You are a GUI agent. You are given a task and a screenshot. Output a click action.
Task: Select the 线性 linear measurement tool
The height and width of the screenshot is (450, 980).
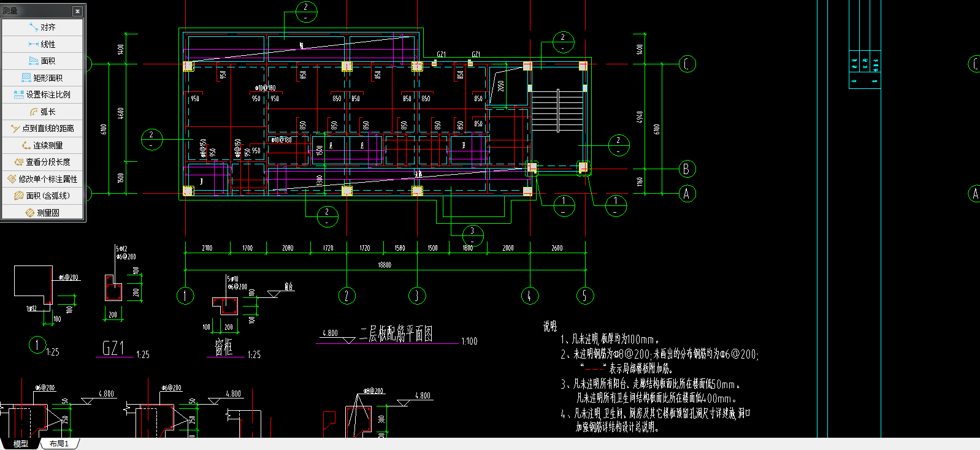point(42,44)
